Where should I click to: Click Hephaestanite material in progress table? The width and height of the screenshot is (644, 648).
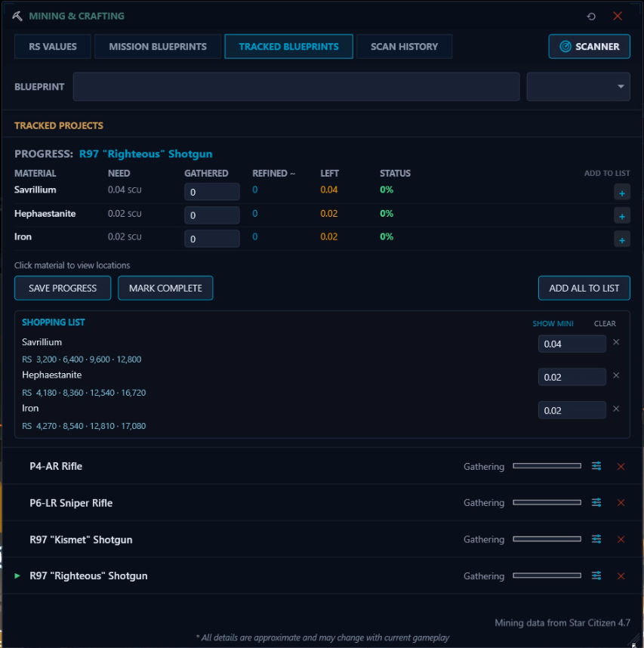(x=45, y=214)
